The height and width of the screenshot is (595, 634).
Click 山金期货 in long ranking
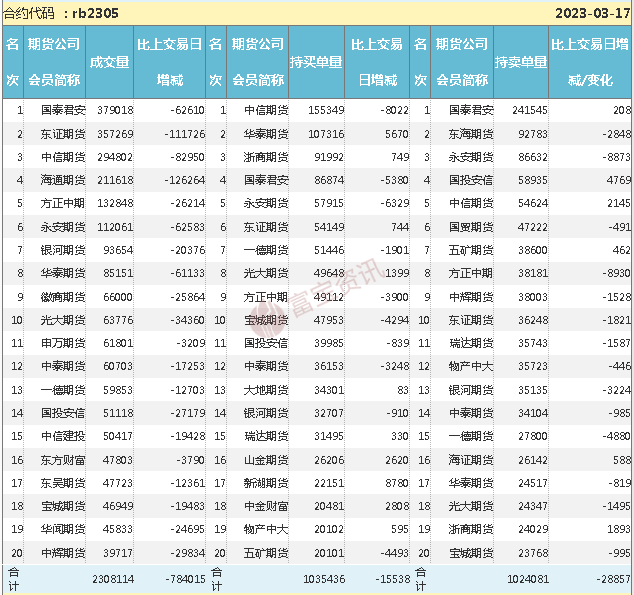tap(266, 460)
